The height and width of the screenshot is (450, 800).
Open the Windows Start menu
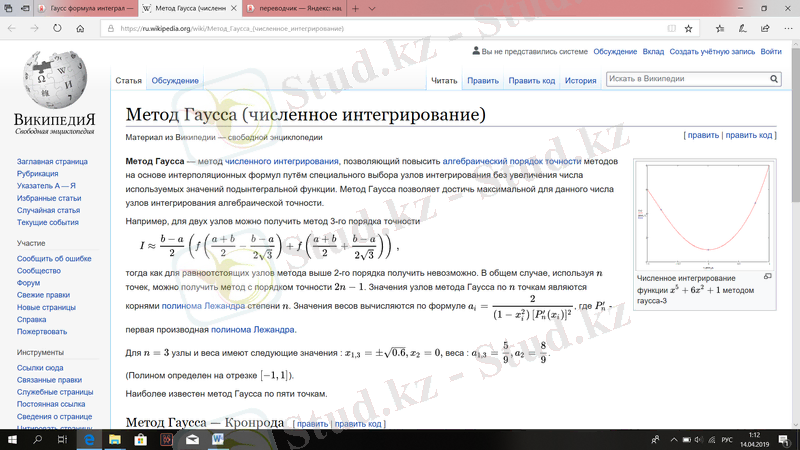click(12, 438)
